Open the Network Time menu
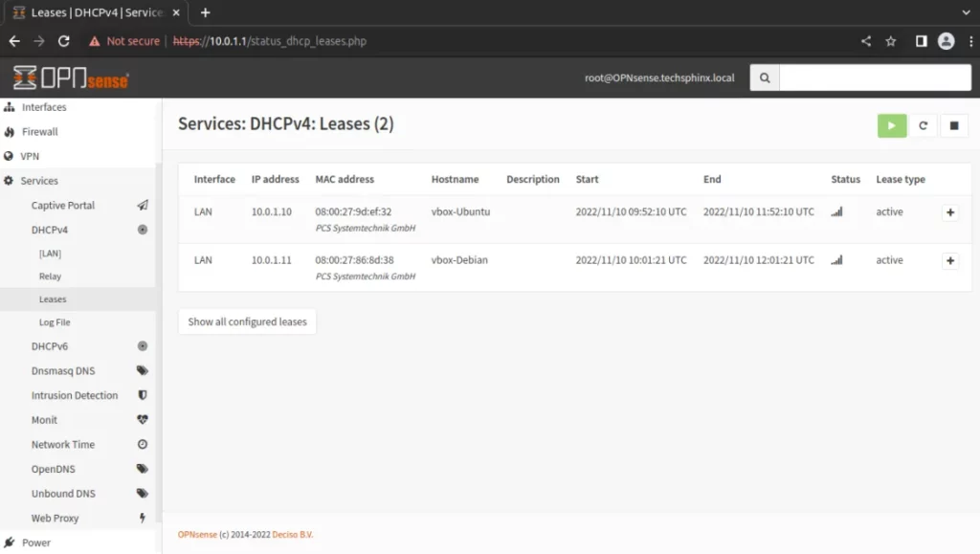Image resolution: width=980 pixels, height=554 pixels. tap(63, 444)
